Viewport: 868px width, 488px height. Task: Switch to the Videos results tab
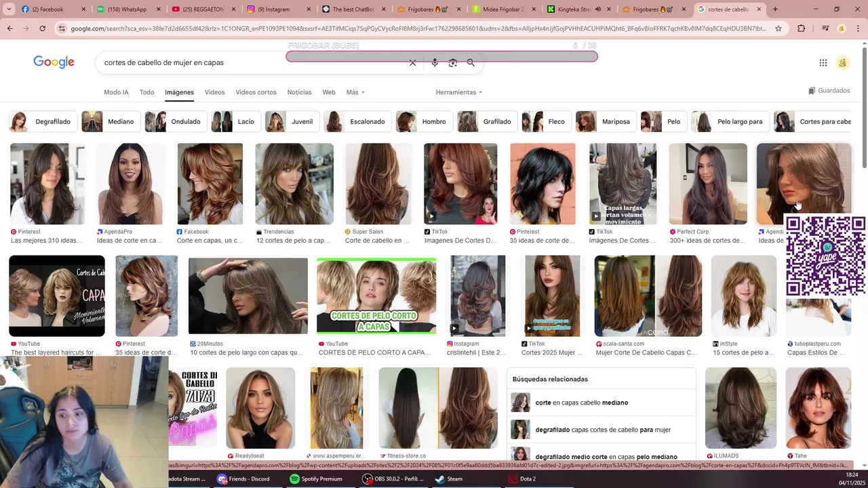pyautogui.click(x=214, y=92)
